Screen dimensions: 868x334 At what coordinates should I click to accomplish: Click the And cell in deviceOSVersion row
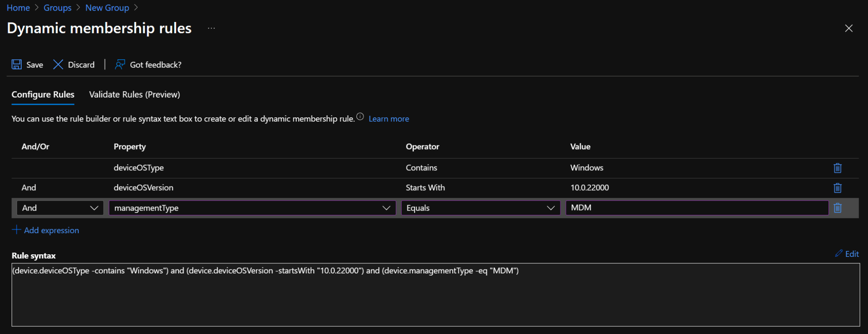click(x=29, y=188)
